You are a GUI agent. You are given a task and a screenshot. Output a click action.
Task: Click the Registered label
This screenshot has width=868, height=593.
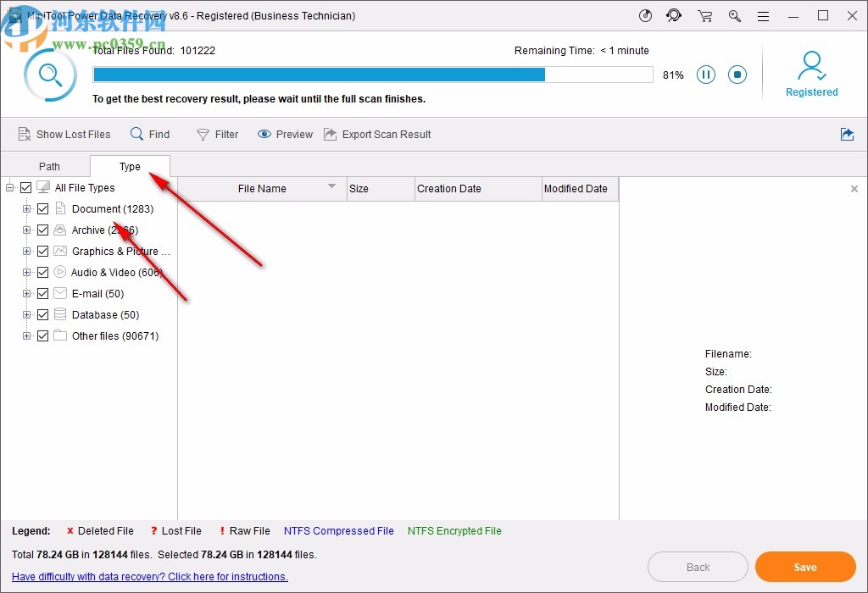point(811,92)
